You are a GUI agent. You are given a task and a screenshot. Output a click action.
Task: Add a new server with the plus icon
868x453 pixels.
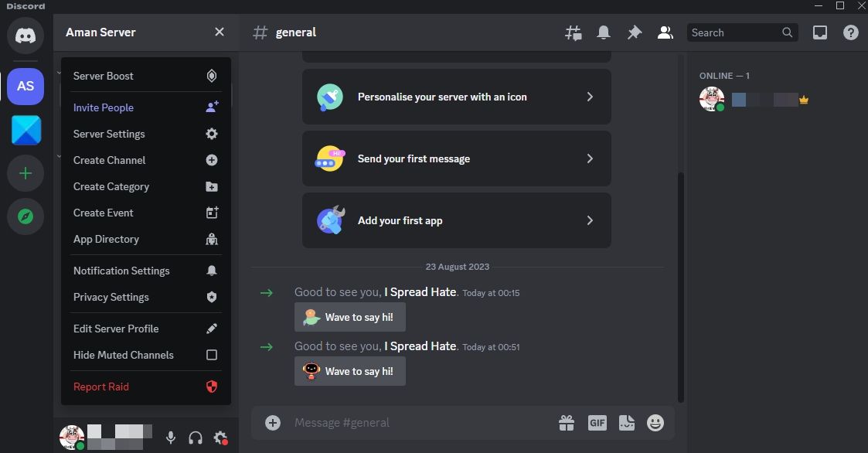[25, 173]
